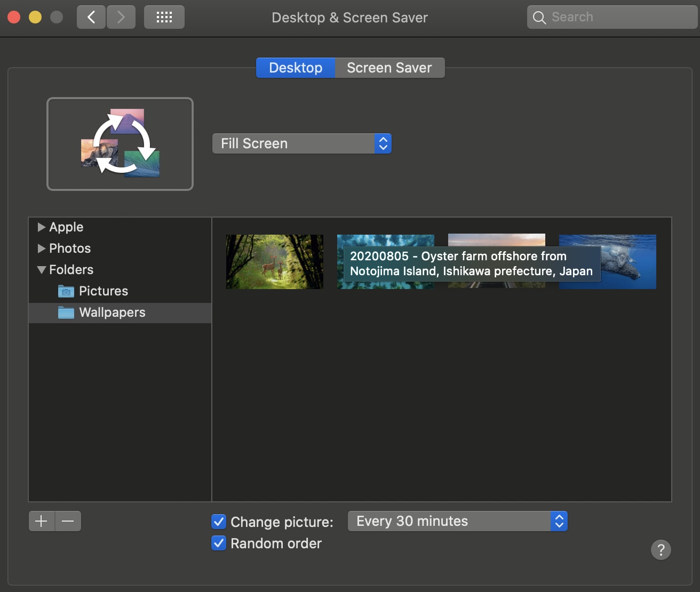Select the Pictures folder icon
Screen dimensions: 700x592
(66, 291)
